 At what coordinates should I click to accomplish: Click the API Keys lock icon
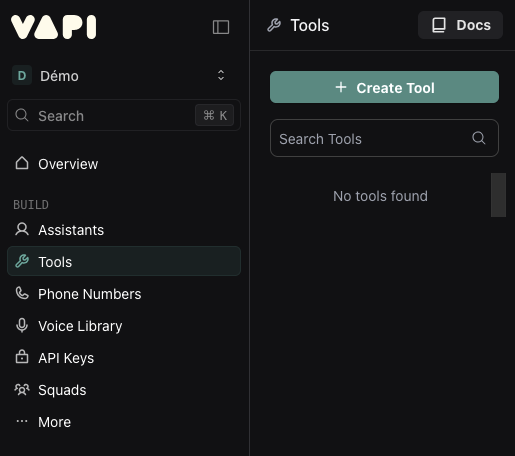[22, 357]
